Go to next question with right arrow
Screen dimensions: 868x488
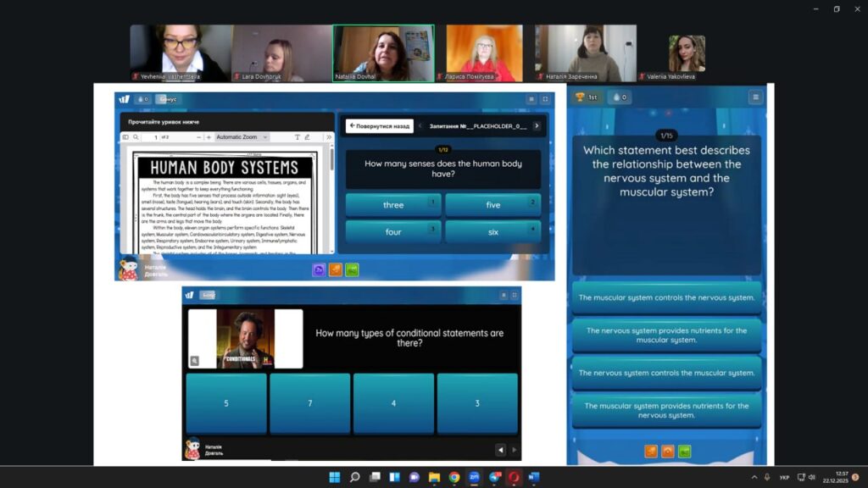click(537, 126)
